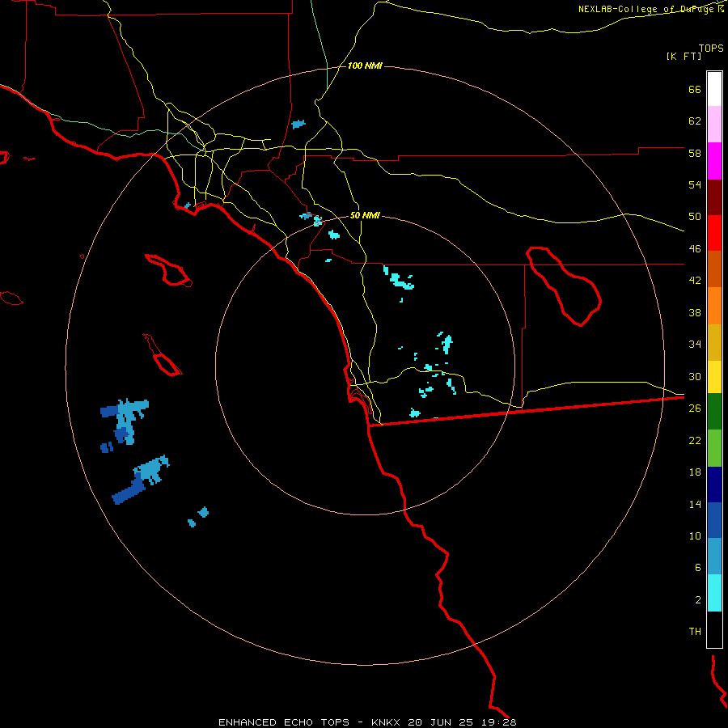Select the KNKX station identifier in the title
This screenshot has width=728, height=728.
click(x=387, y=722)
